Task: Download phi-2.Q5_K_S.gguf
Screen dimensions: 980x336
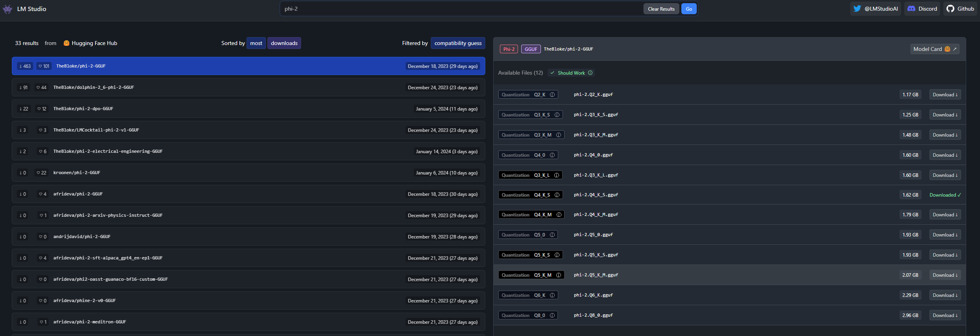Action: tap(945, 255)
